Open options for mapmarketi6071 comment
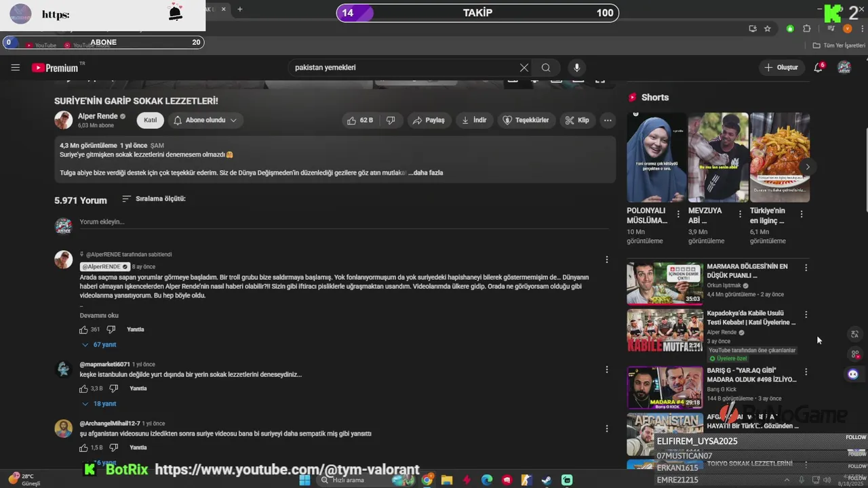868x488 pixels. pos(607,369)
